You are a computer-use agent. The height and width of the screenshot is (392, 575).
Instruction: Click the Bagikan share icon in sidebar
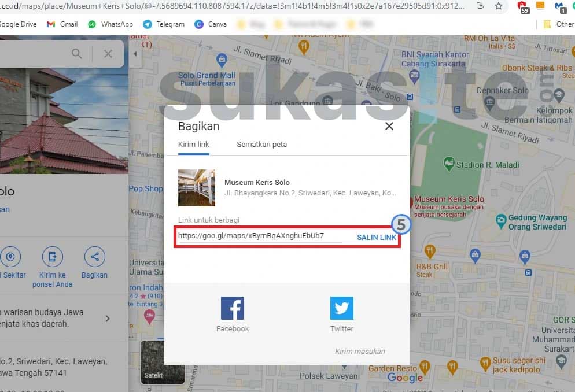95,257
